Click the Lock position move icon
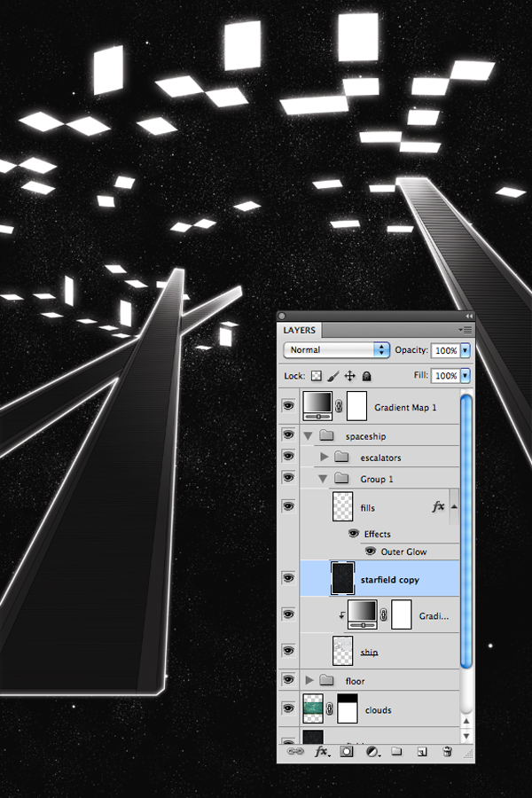 pyautogui.click(x=349, y=376)
